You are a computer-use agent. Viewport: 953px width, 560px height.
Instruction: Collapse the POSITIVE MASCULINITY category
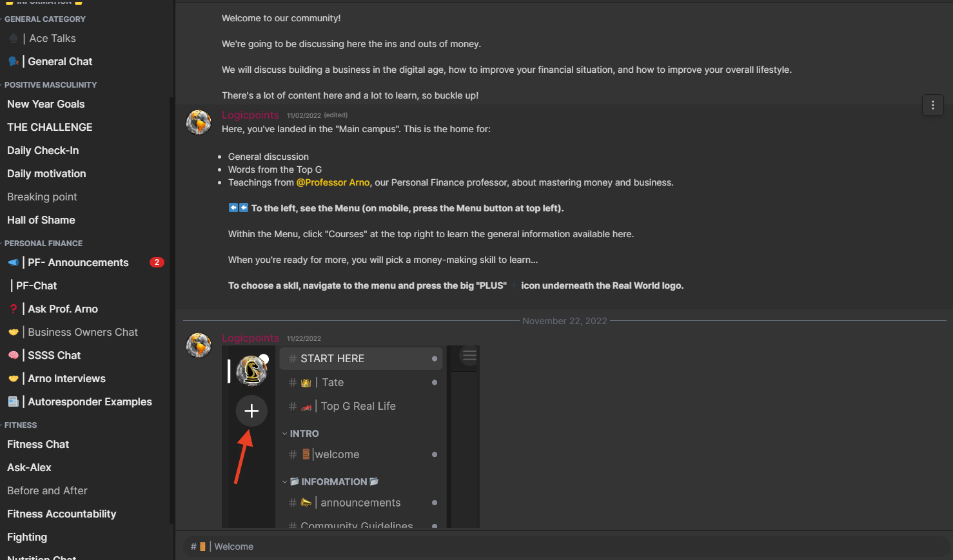pyautogui.click(x=50, y=84)
